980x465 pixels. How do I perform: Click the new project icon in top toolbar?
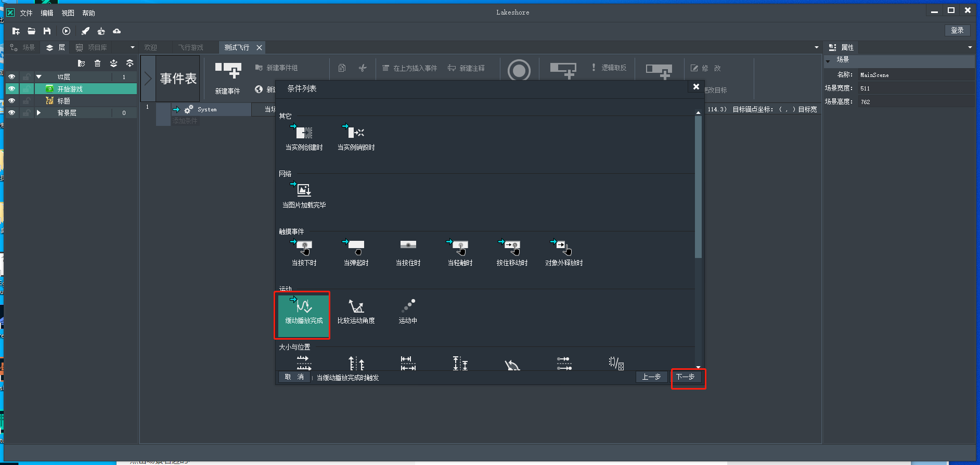(x=16, y=31)
